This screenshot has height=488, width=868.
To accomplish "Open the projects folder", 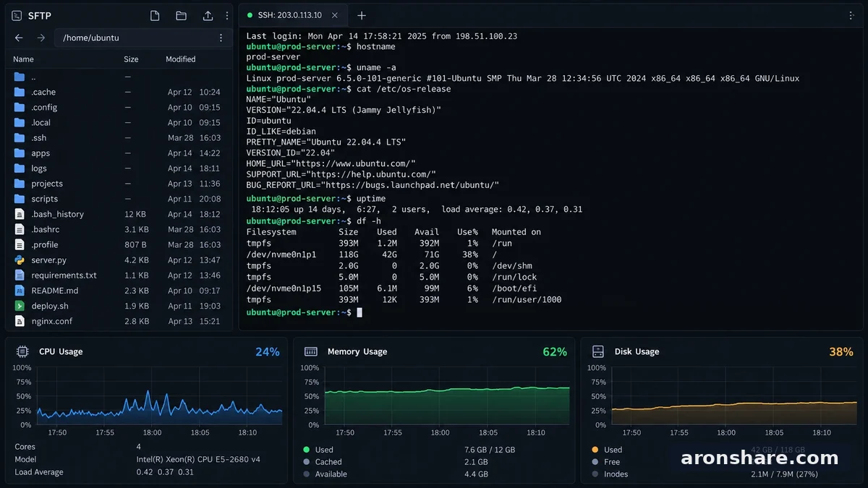I will [x=119, y=184].
